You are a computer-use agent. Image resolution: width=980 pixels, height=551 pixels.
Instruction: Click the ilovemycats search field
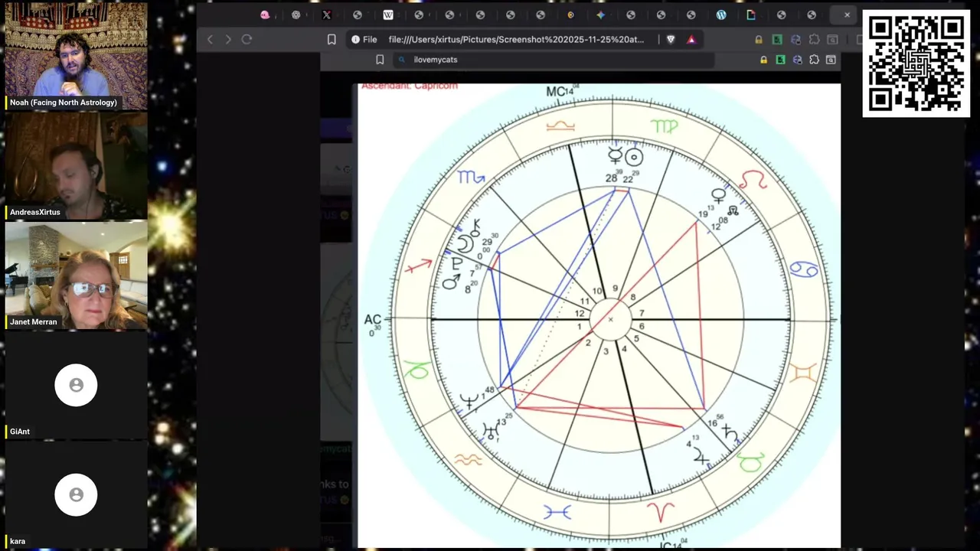tap(555, 60)
